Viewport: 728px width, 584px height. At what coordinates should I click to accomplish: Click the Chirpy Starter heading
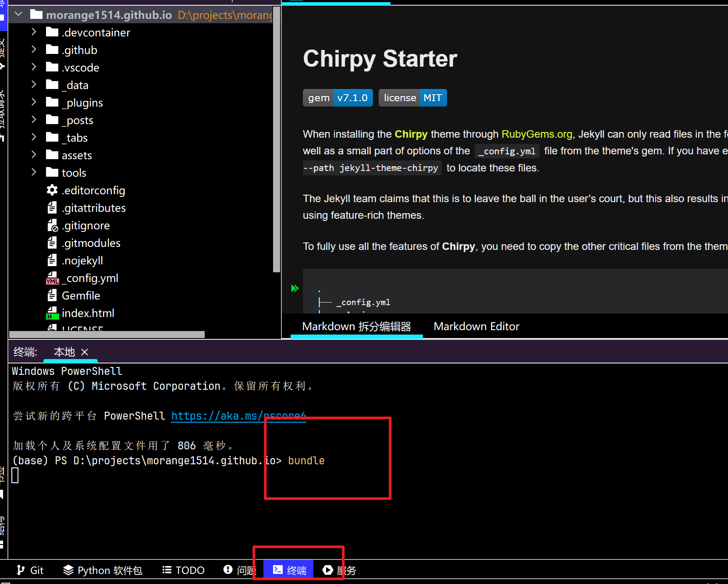[380, 59]
